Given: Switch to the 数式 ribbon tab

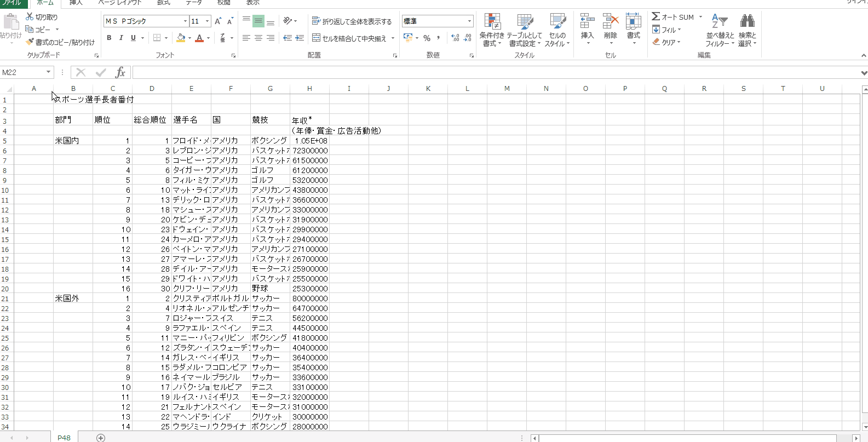Looking at the screenshot, I should (163, 3).
